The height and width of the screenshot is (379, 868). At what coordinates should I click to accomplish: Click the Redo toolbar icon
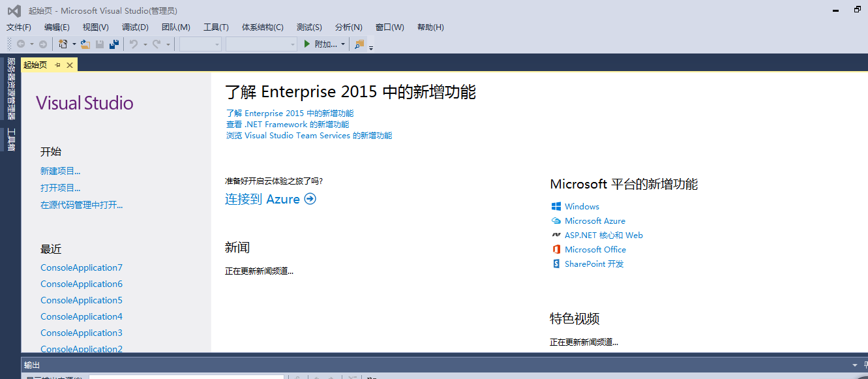pos(157,44)
